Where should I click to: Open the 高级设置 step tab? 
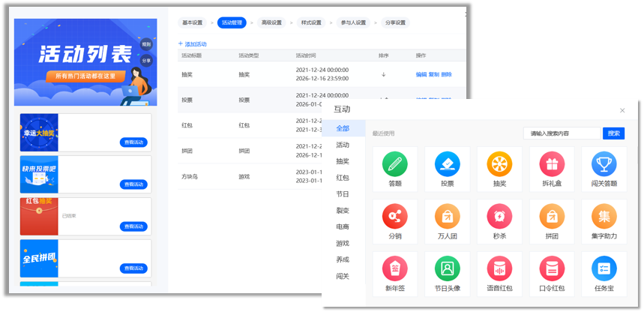271,23
